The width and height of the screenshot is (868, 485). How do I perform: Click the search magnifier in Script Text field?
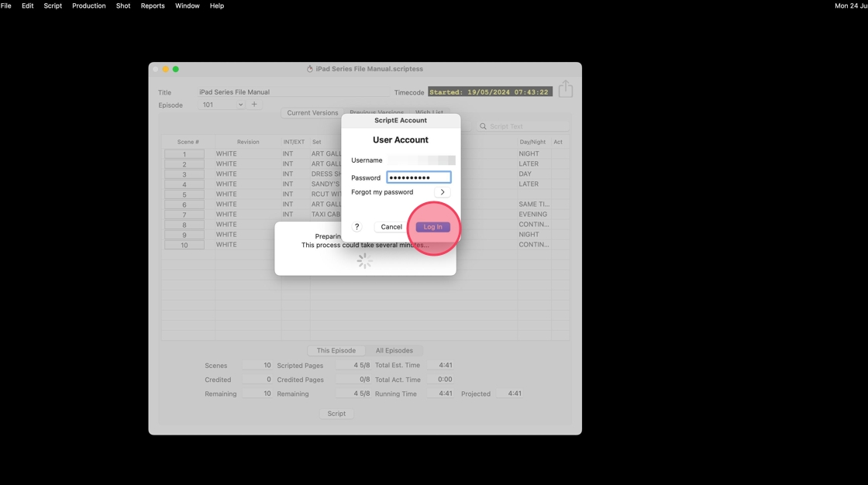pos(484,126)
